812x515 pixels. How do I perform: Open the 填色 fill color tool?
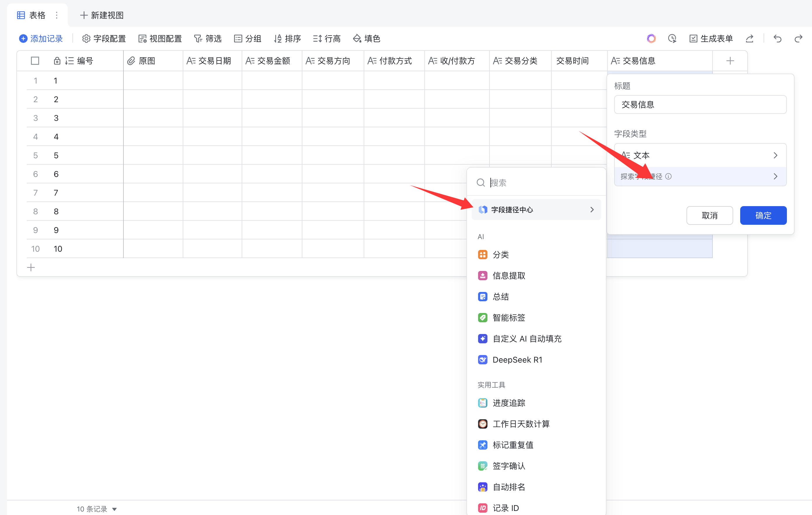click(367, 39)
